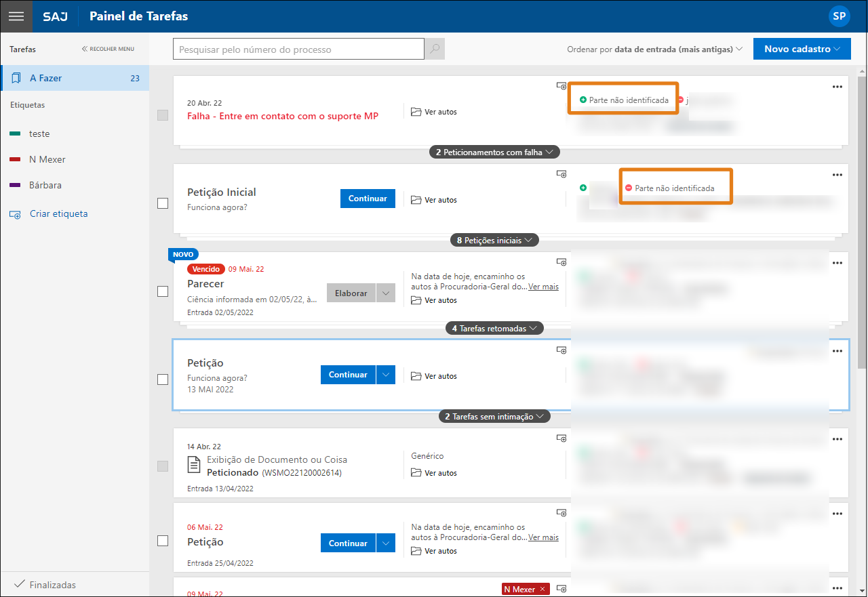Image resolution: width=868 pixels, height=597 pixels.
Task: Remove the N Mexer tag with its x
Action: (x=542, y=590)
